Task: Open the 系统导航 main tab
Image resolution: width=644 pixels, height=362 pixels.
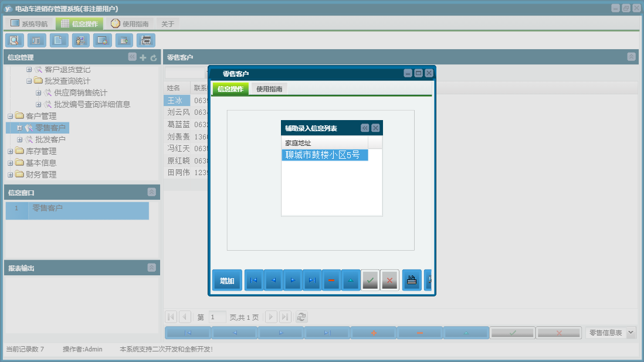Action: [29, 24]
